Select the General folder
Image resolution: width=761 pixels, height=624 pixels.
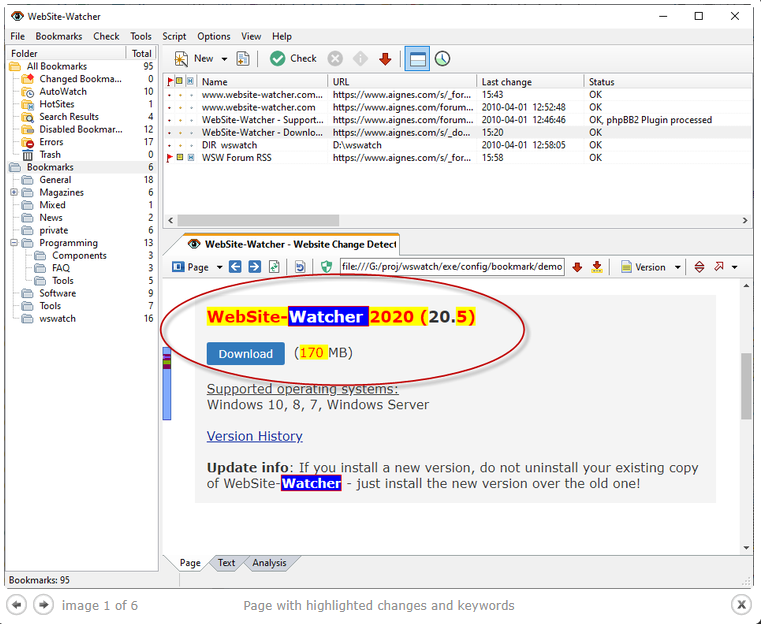tap(55, 180)
